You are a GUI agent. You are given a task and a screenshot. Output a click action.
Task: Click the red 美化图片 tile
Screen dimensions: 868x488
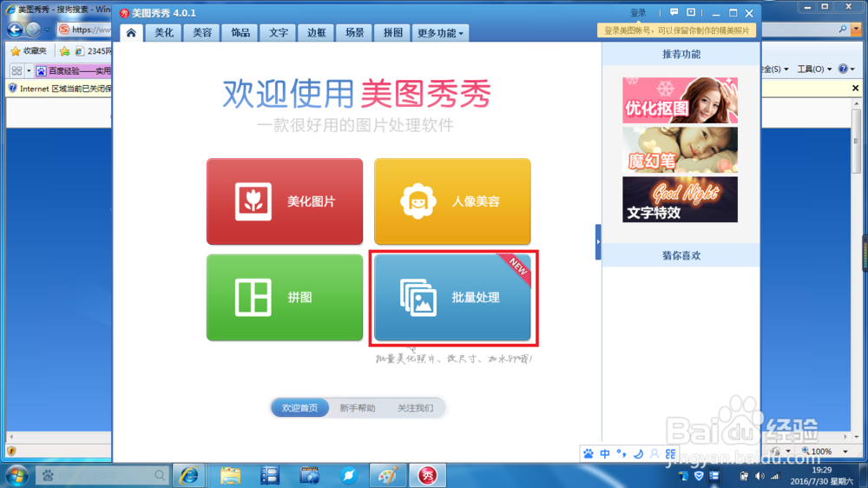285,201
